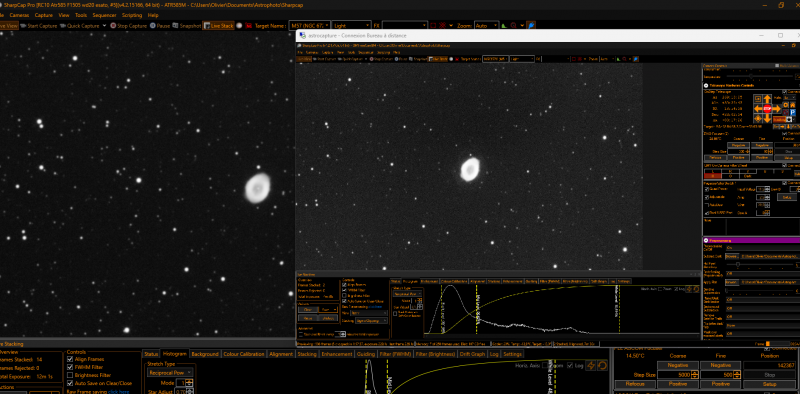Click the red magnifier focus icon

click(x=513, y=25)
